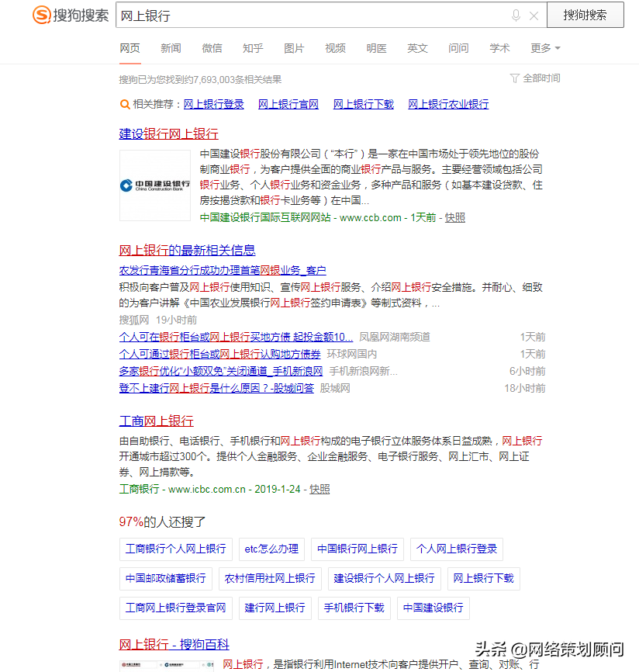Image resolution: width=639 pixels, height=672 pixels.
Task: Click the 凤凰网湖南频道 source label
Action: click(x=395, y=338)
